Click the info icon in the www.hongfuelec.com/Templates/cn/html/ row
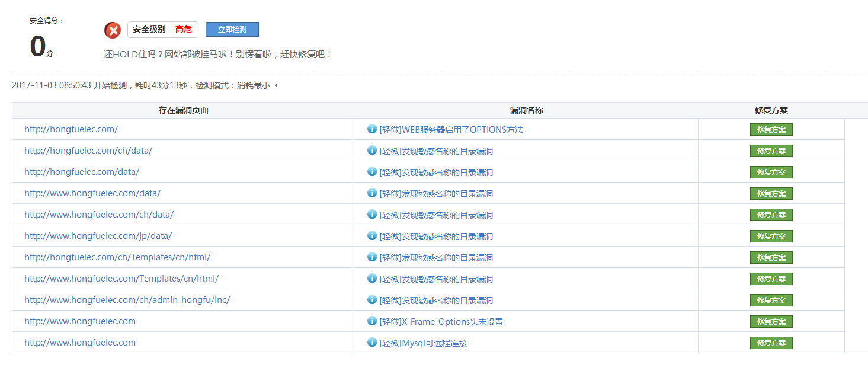868x374 pixels. point(372,279)
